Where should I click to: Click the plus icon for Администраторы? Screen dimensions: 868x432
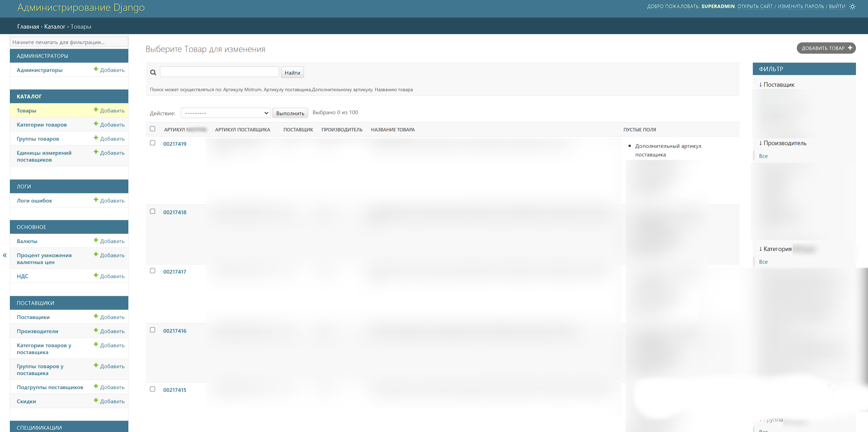coord(96,69)
